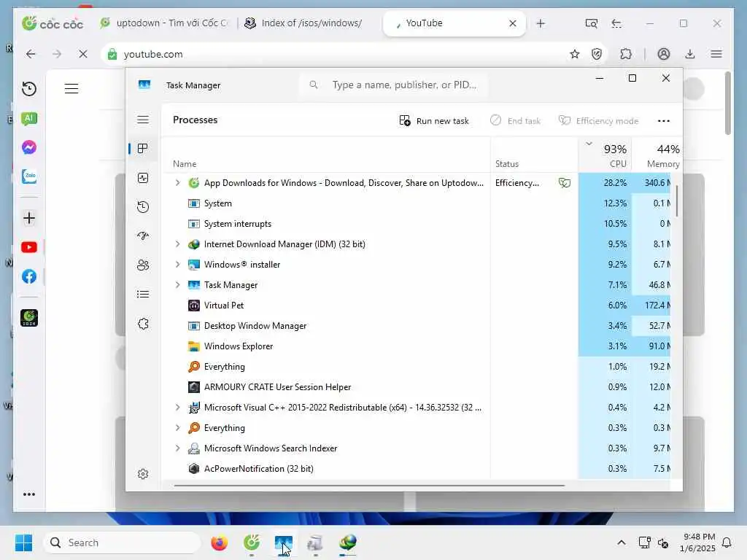
Task: Expand Windows installer process group
Action: (178, 265)
